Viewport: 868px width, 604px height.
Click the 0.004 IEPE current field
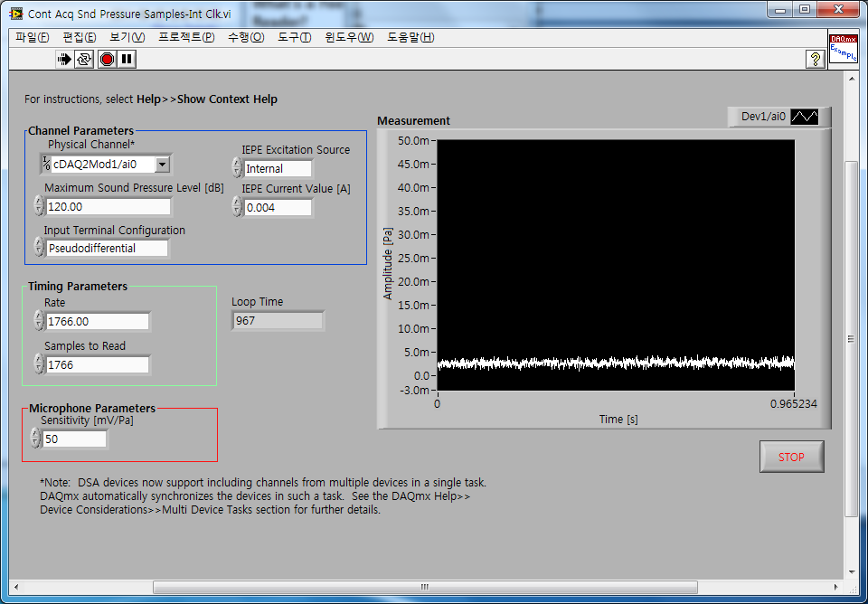(x=278, y=208)
